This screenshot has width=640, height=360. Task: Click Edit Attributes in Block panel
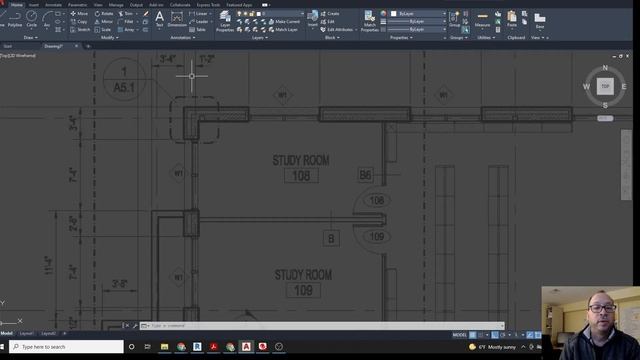[x=337, y=30]
